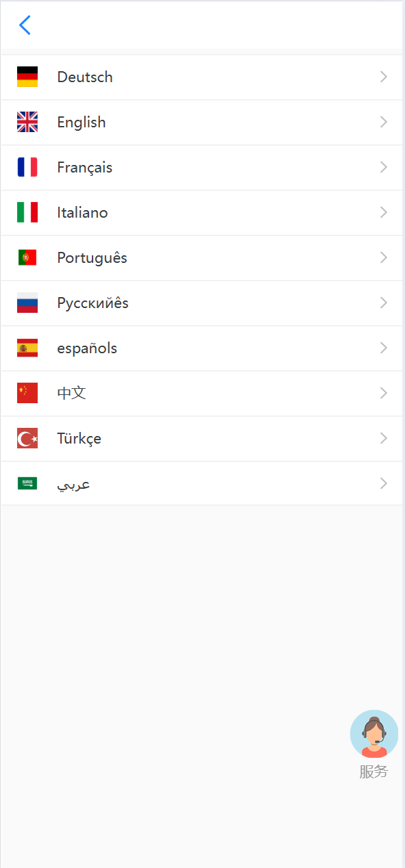The height and width of the screenshot is (868, 405).
Task: Click the Turkish flag icon
Action: [x=27, y=438]
